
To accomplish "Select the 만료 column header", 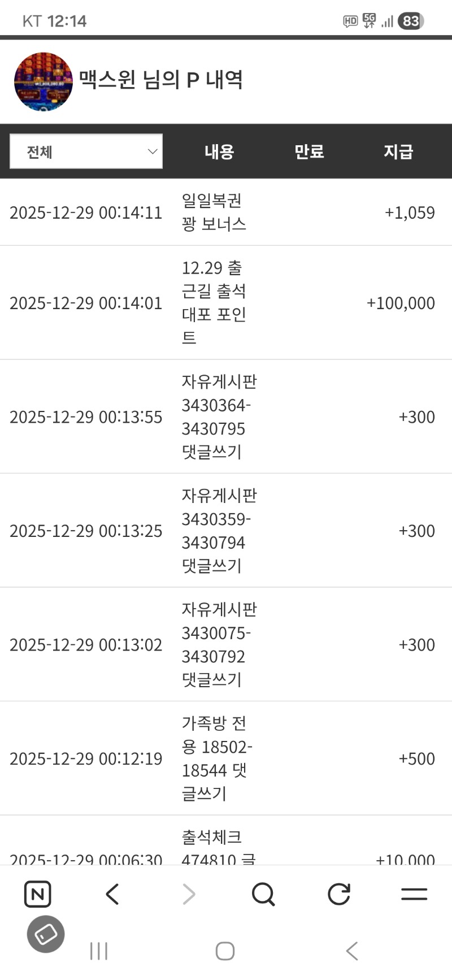I will [309, 151].
